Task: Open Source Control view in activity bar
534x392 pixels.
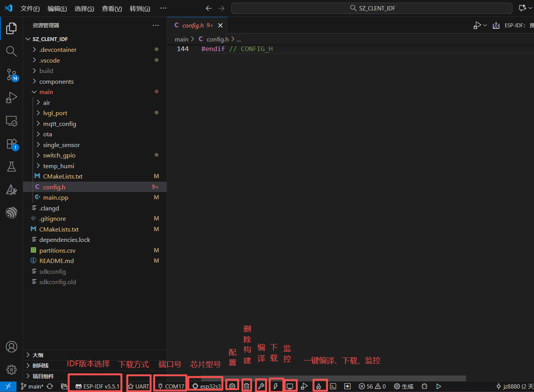Action: [x=11, y=75]
